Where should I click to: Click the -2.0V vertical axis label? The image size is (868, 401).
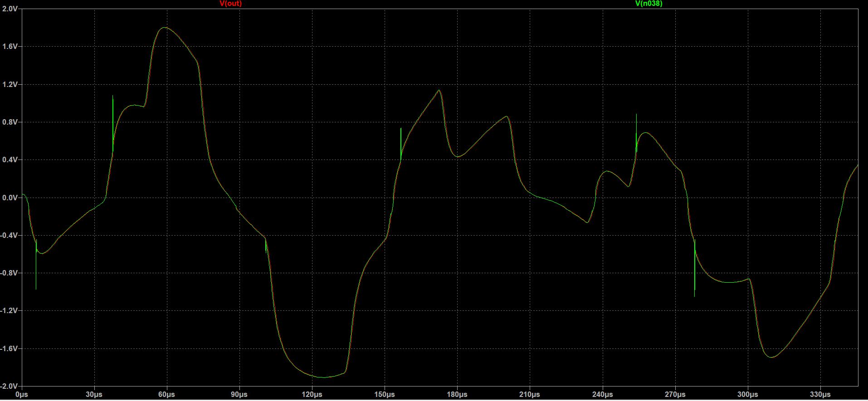pyautogui.click(x=10, y=387)
